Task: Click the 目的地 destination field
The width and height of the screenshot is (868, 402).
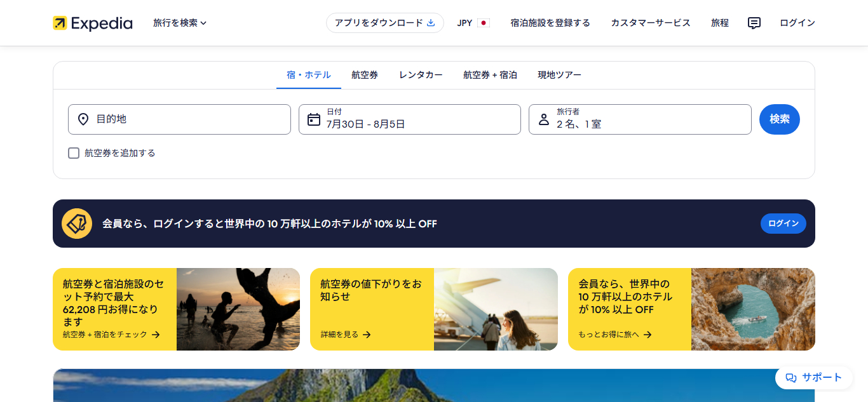Action: pos(179,119)
